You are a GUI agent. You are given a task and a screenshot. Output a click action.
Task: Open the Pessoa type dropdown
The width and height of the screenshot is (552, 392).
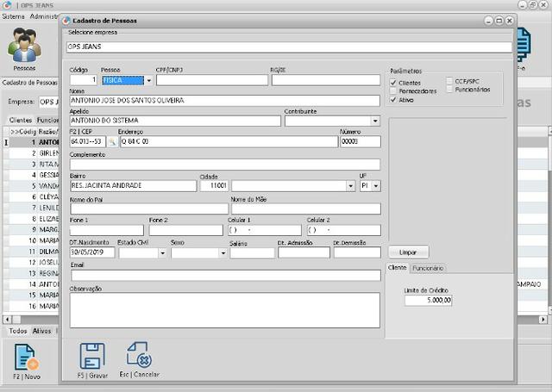point(148,80)
